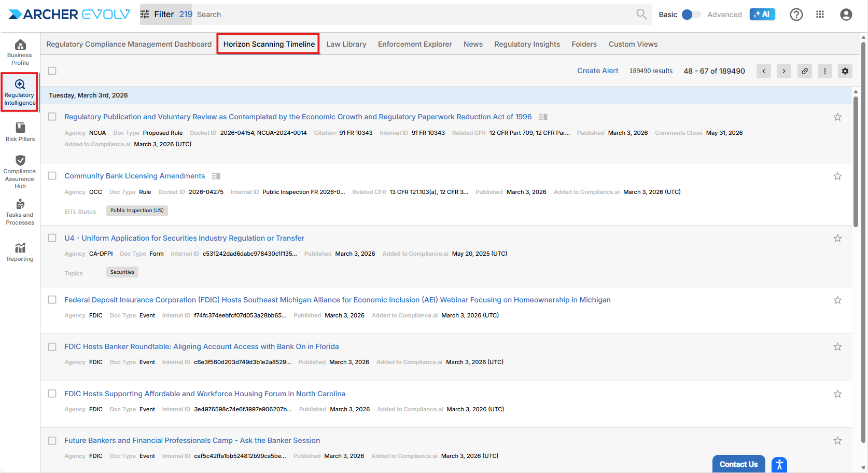Screen dimensions: 868x473
Task: Open Risk Pillars in the sidebar
Action: pos(20,132)
